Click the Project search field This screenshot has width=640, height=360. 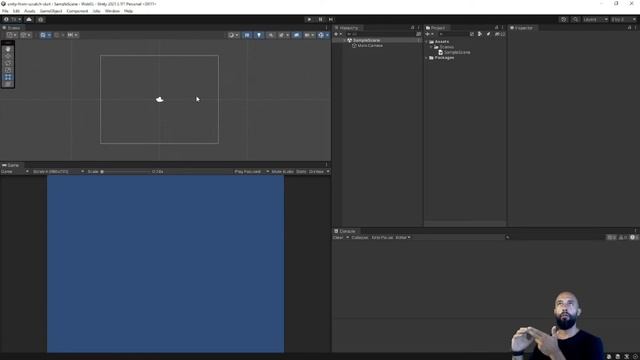(x=452, y=34)
